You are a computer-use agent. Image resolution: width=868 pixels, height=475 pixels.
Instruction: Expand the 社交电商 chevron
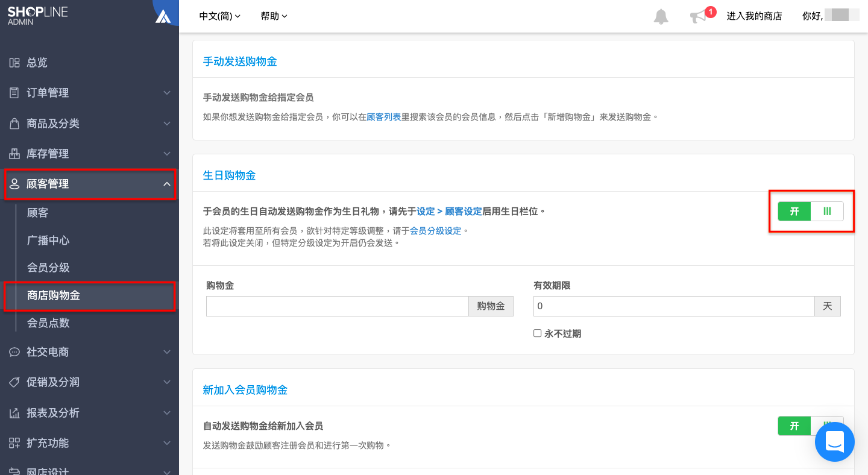(167, 352)
